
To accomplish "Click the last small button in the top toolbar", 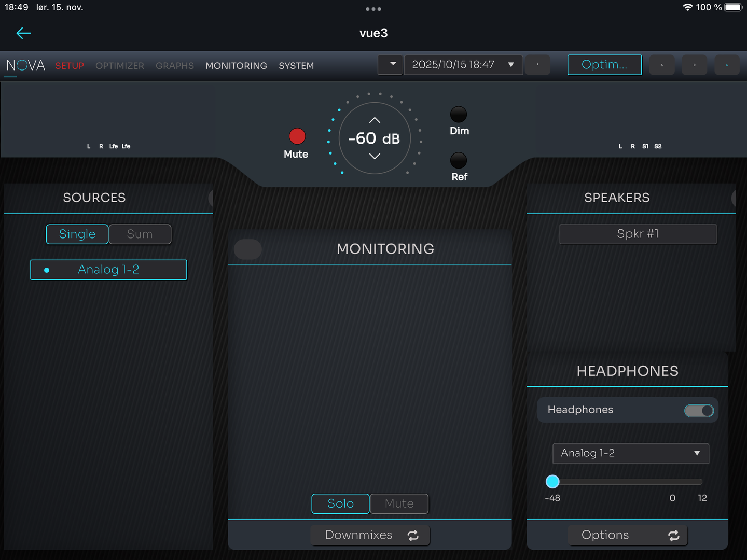I will tap(727, 65).
